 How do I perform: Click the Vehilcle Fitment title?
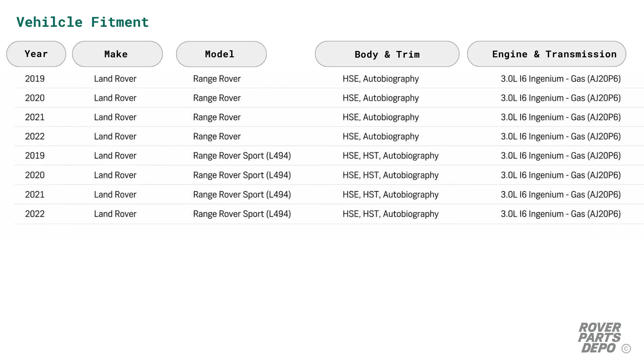[83, 22]
